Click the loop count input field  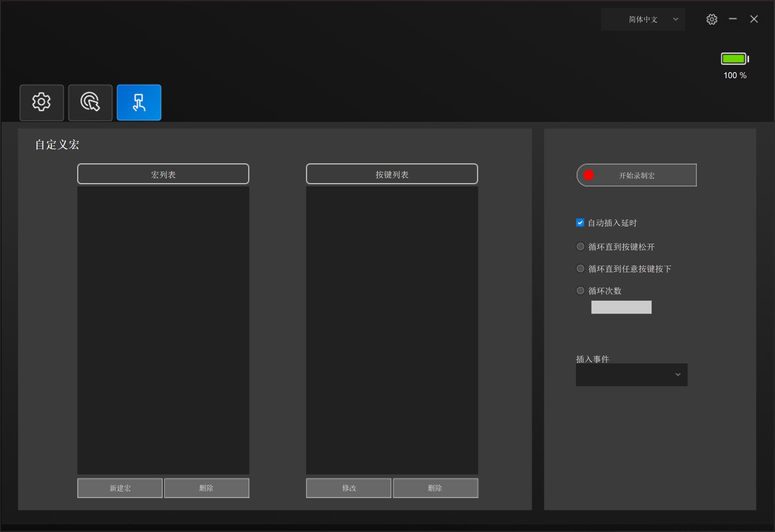[x=621, y=307]
